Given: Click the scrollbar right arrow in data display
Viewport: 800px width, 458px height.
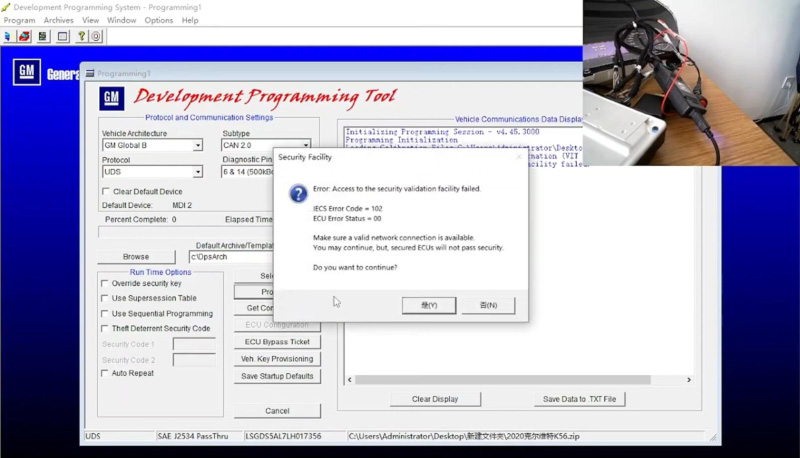Looking at the screenshot, I should pyautogui.click(x=689, y=380).
